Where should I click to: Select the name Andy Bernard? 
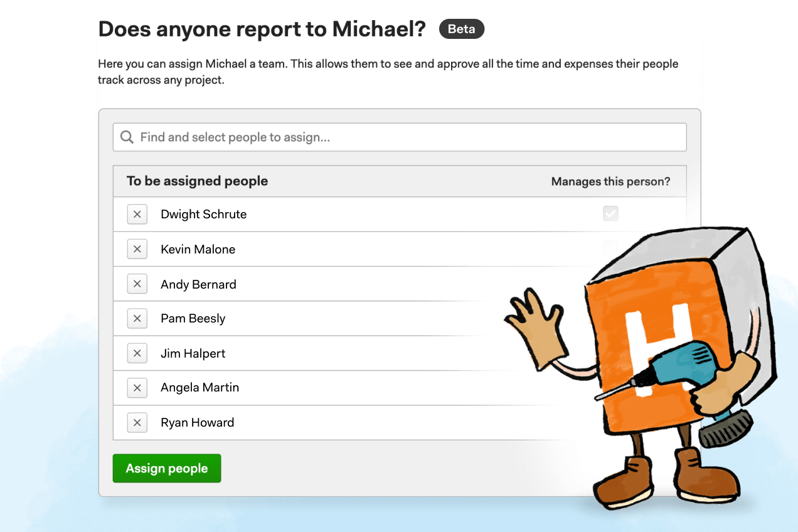(x=198, y=284)
